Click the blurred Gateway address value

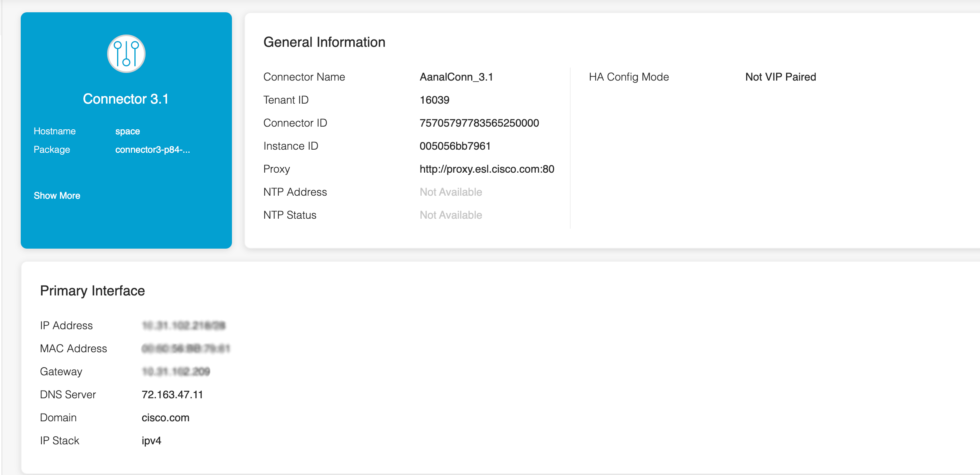(175, 372)
